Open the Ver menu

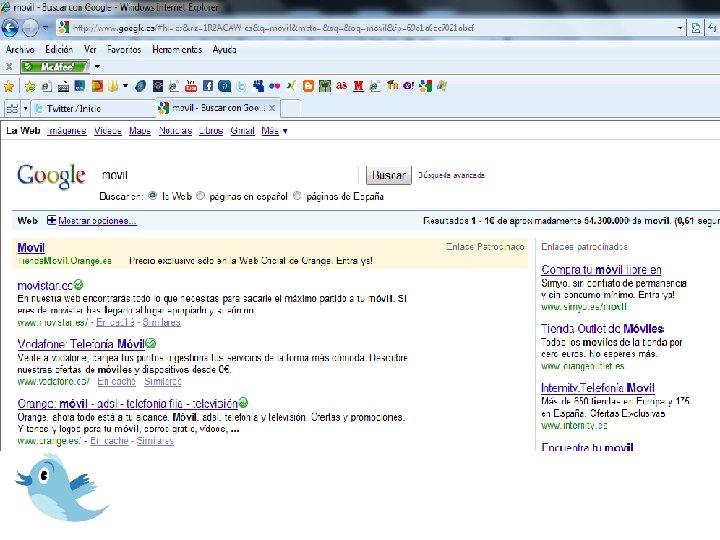90,49
